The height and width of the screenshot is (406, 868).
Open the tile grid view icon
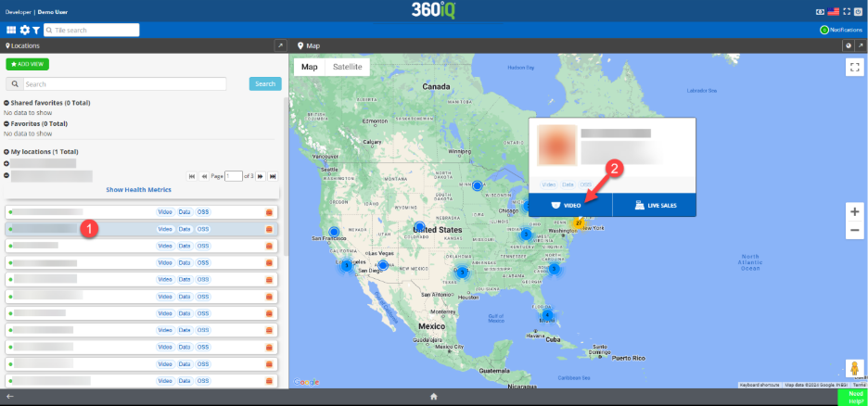(12, 31)
